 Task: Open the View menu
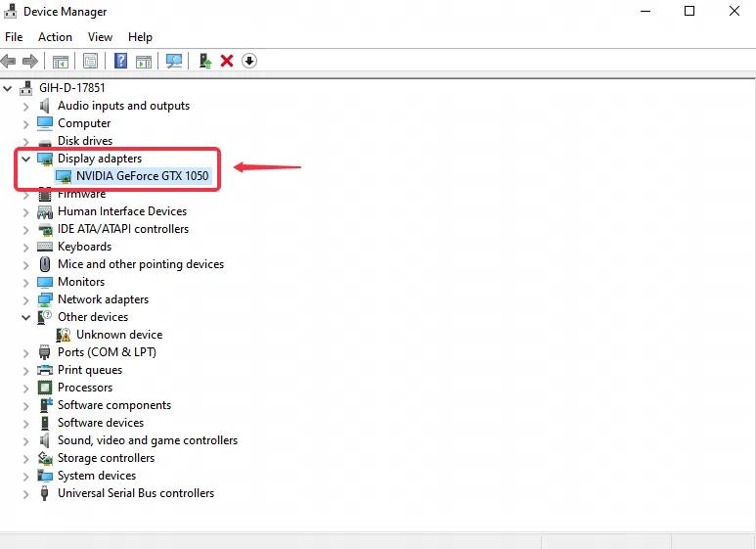[x=100, y=37]
